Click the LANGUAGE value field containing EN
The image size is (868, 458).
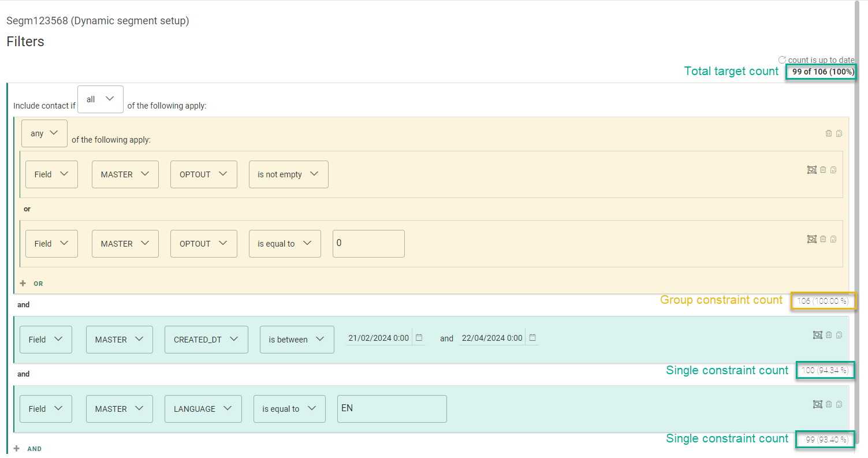coord(392,409)
